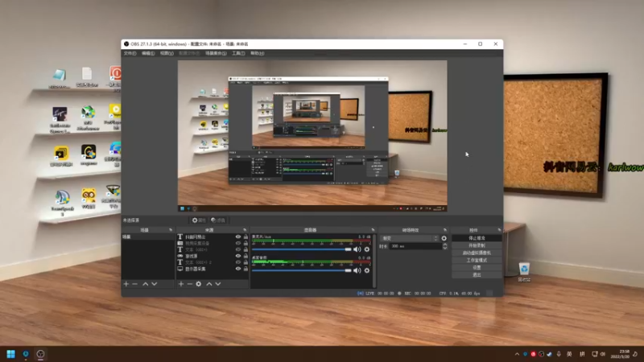Open source properties via Sources gear icon

[198, 284]
